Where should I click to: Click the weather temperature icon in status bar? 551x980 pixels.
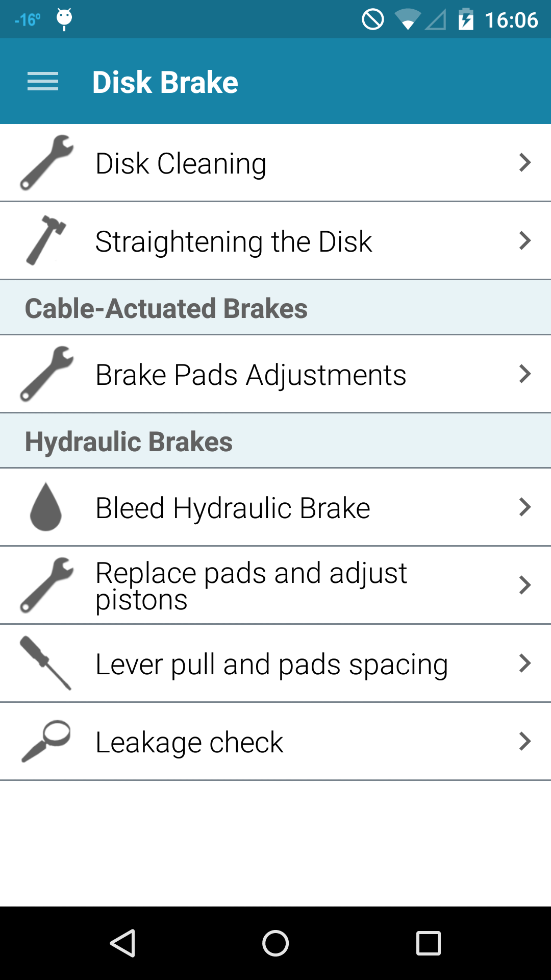[27, 19]
